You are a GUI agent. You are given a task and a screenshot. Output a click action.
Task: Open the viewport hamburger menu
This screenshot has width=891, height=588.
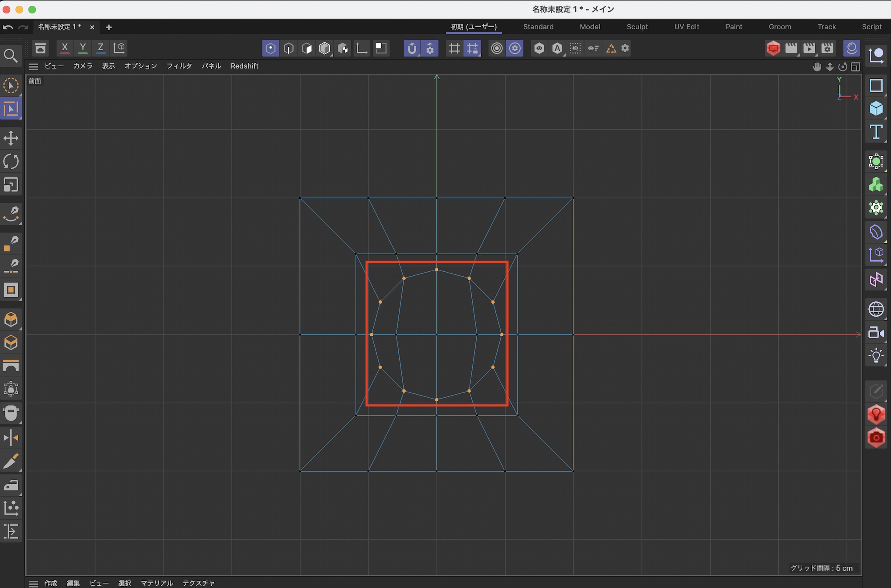point(33,66)
